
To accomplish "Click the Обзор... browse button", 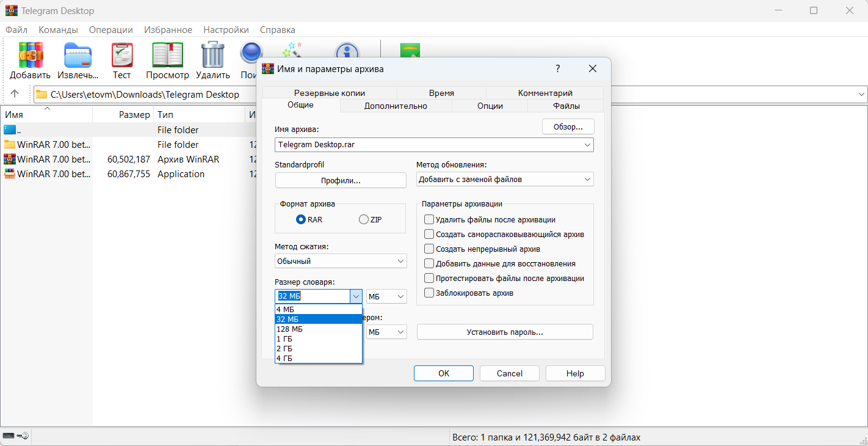I will 568,126.
